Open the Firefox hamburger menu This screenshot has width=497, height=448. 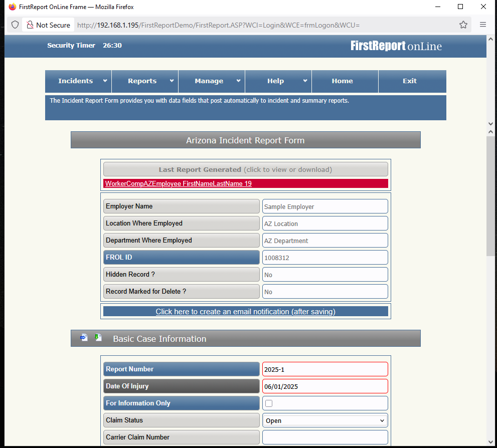[483, 25]
